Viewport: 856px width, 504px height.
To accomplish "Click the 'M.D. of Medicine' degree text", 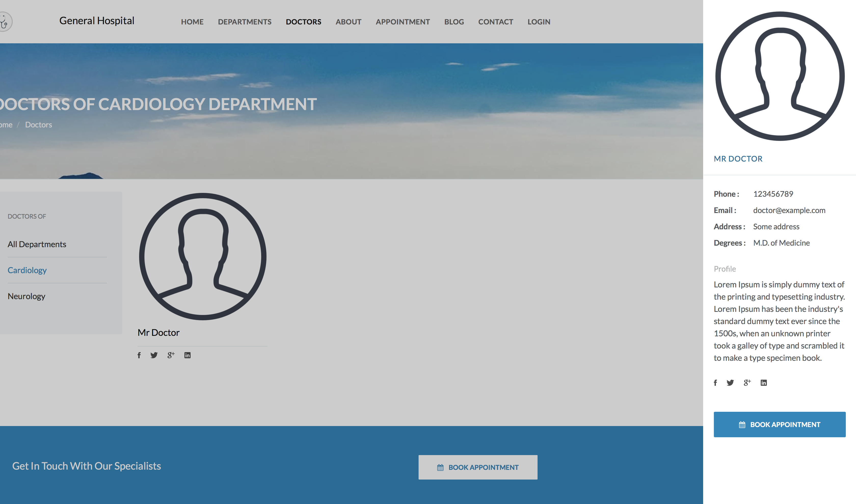I will coord(781,243).
